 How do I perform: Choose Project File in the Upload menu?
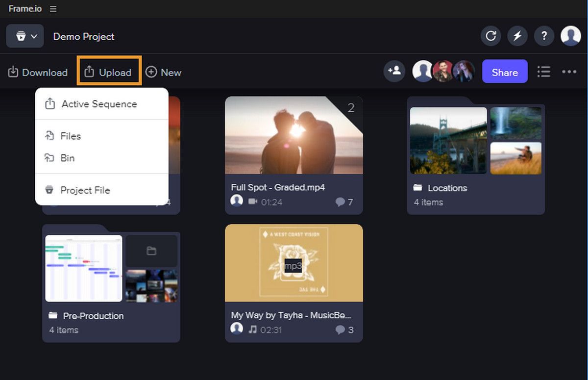click(x=85, y=190)
